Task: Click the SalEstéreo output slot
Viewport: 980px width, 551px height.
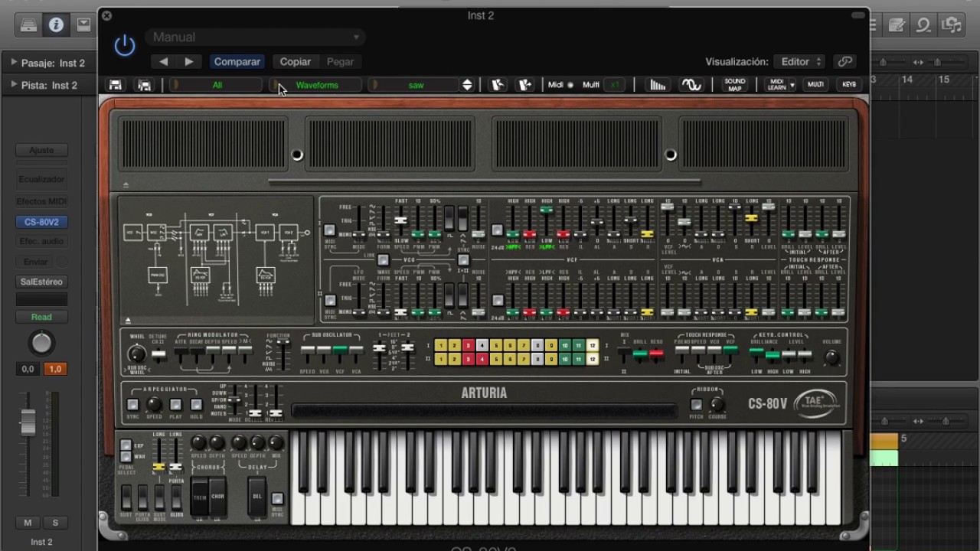Action: coord(41,282)
